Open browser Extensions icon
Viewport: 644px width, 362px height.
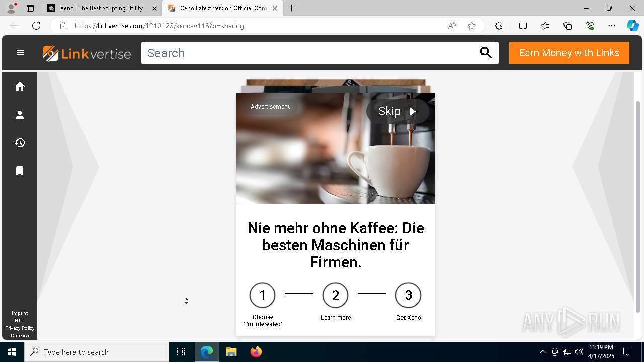click(x=499, y=26)
